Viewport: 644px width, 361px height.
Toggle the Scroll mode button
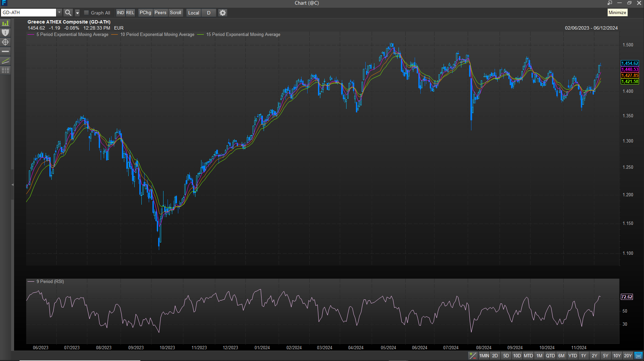(x=176, y=13)
